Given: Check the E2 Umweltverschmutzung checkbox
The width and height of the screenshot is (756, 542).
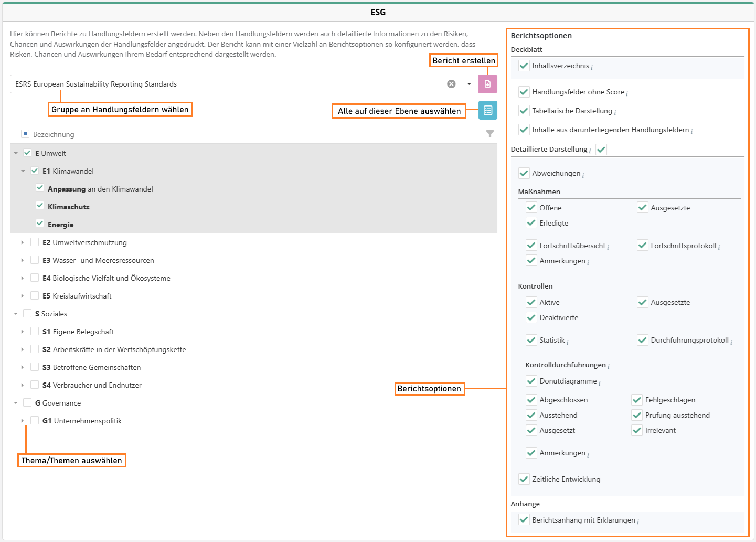Looking at the screenshot, I should (x=35, y=242).
